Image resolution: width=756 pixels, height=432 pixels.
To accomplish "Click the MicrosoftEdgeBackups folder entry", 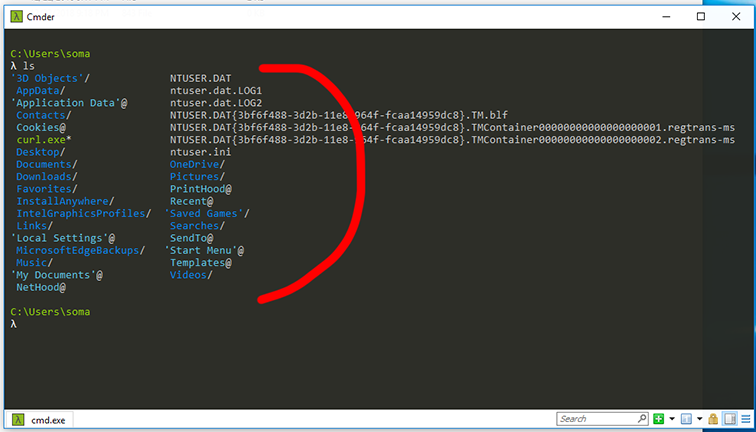I will point(81,250).
